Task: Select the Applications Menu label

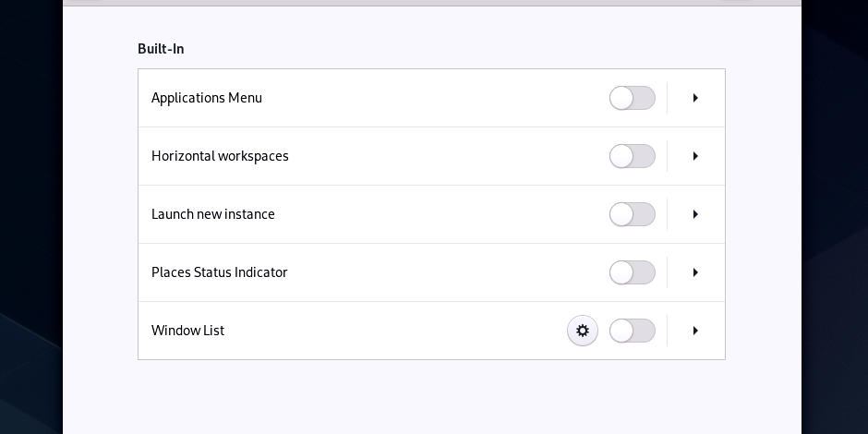Action: pyautogui.click(x=207, y=98)
